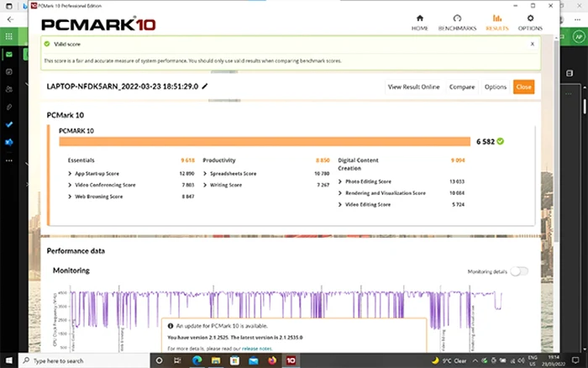Click the Compare button

tap(462, 87)
